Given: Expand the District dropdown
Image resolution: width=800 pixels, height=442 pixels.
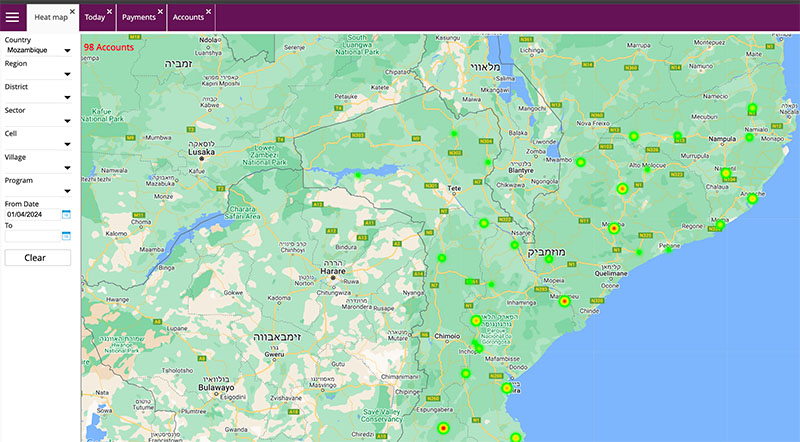Looking at the screenshot, I should tap(67, 98).
